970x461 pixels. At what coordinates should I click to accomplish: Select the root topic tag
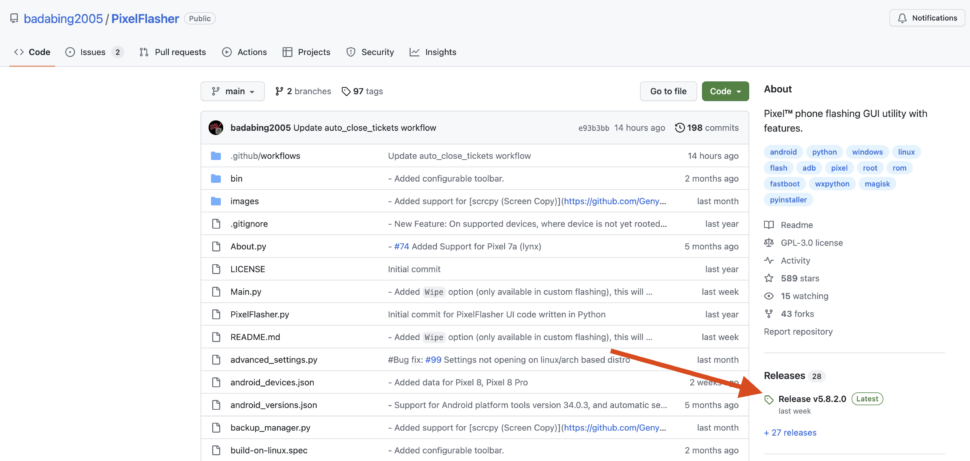tap(870, 168)
